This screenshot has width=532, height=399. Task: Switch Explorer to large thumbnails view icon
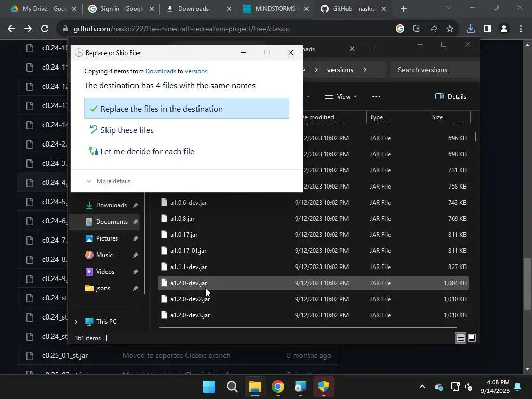point(472,338)
